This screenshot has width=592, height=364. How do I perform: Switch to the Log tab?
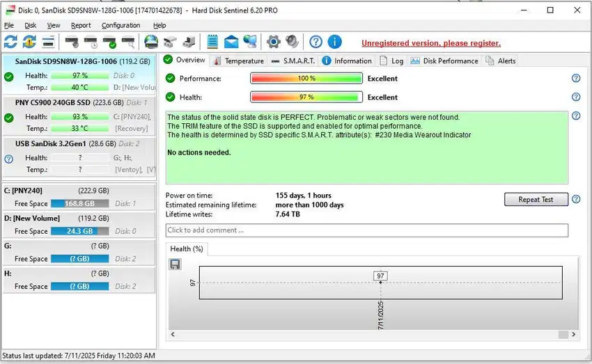click(x=391, y=61)
